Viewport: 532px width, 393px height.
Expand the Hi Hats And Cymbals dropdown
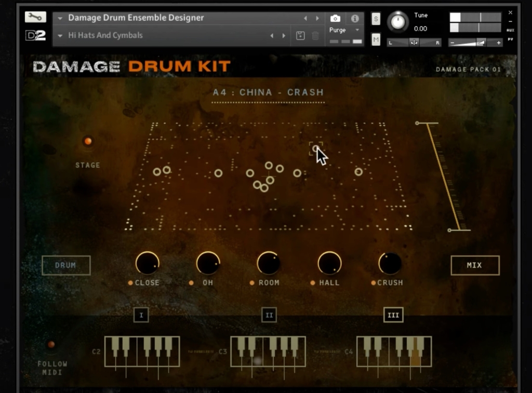pos(61,35)
